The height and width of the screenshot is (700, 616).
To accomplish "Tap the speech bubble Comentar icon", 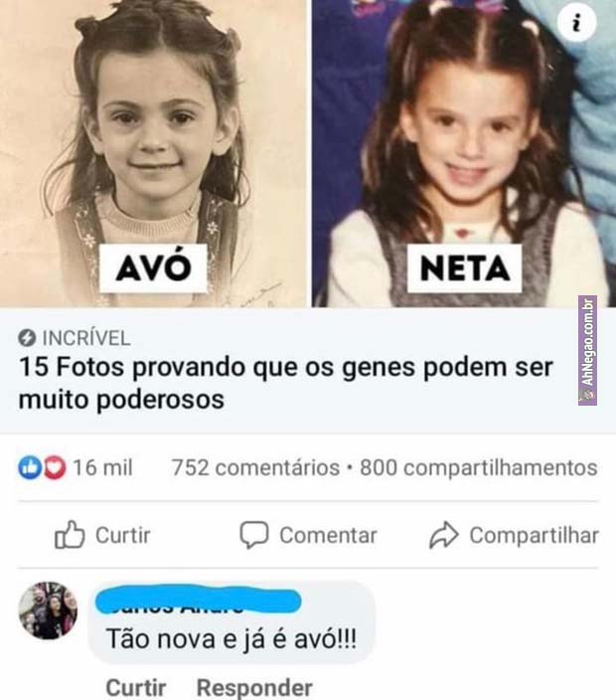I will pyautogui.click(x=254, y=534).
